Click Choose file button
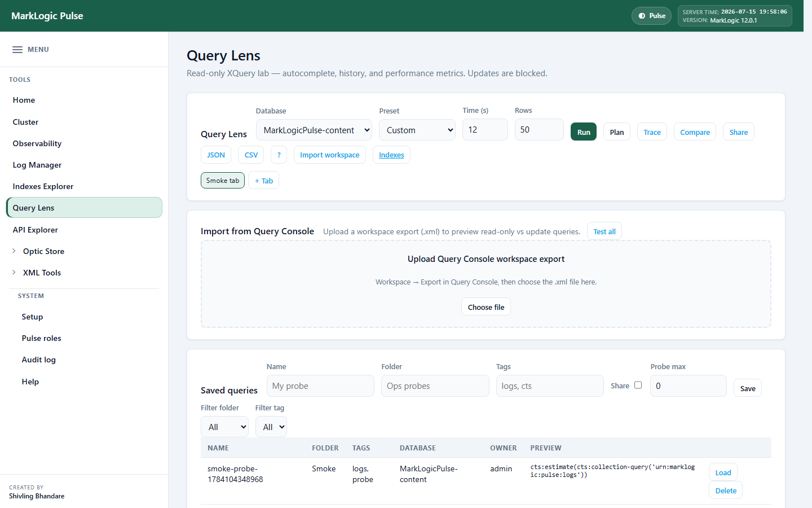812x508 pixels. [x=486, y=307]
